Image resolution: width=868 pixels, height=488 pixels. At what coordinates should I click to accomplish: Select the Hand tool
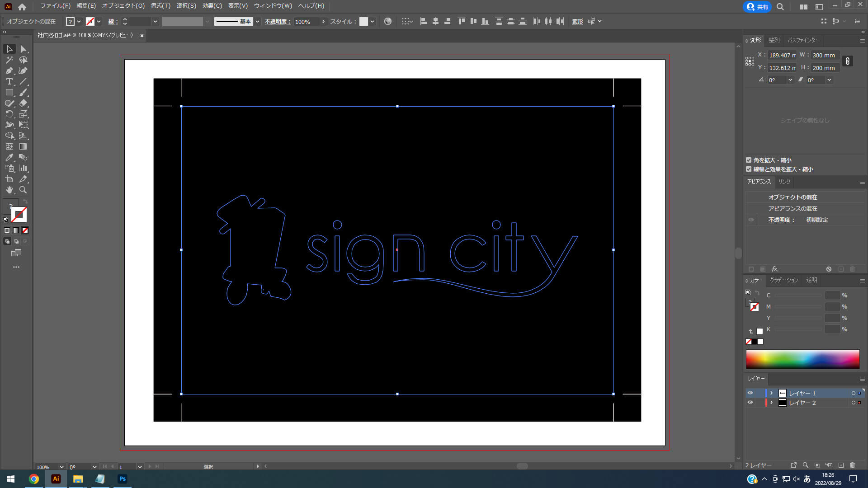coord(9,190)
